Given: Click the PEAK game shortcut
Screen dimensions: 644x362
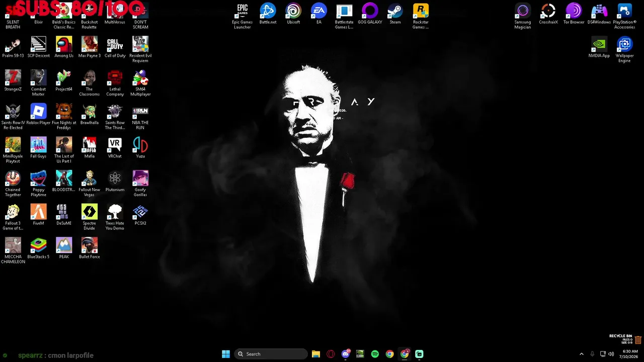Looking at the screenshot, I should tap(64, 249).
